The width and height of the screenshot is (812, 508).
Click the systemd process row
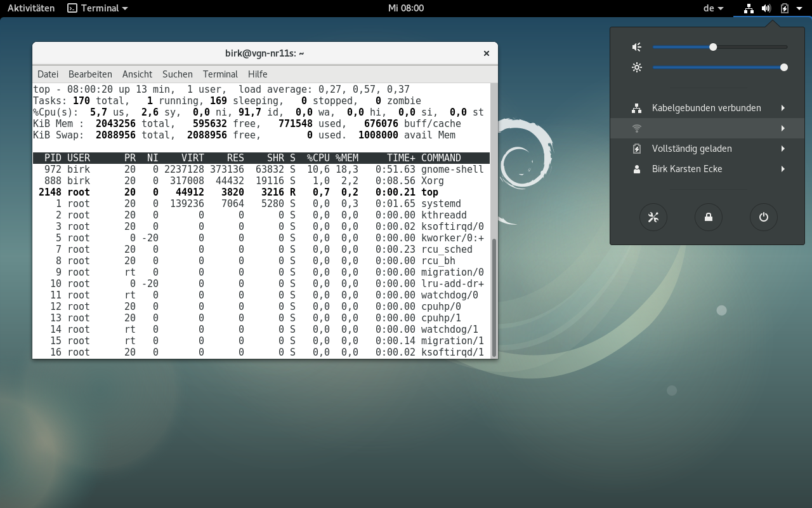click(261, 204)
